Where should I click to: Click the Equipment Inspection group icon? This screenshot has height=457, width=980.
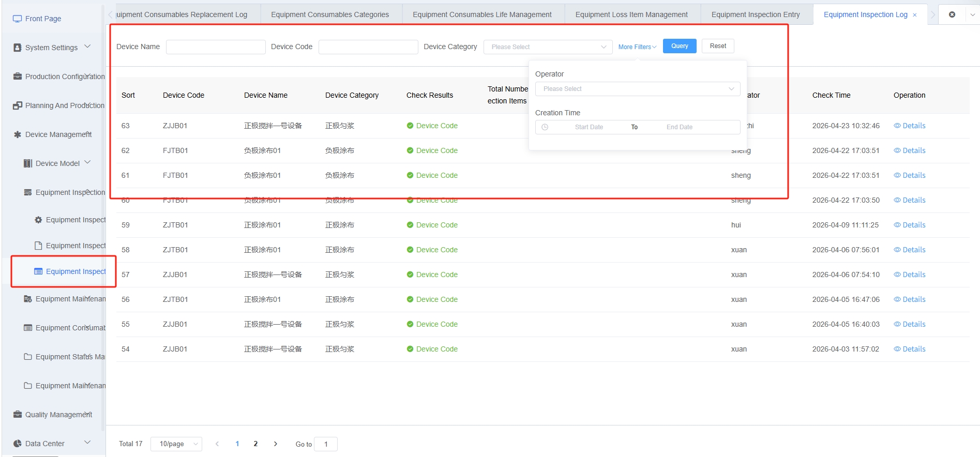pyautogui.click(x=28, y=192)
